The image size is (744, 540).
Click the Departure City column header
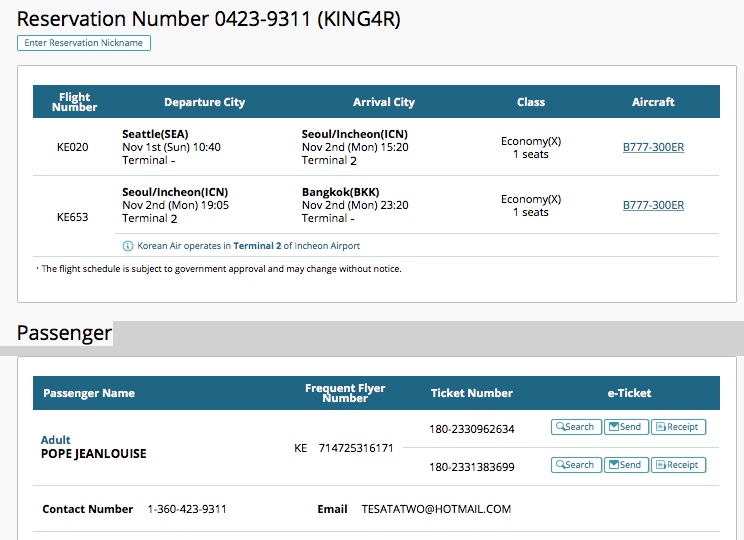(x=204, y=102)
